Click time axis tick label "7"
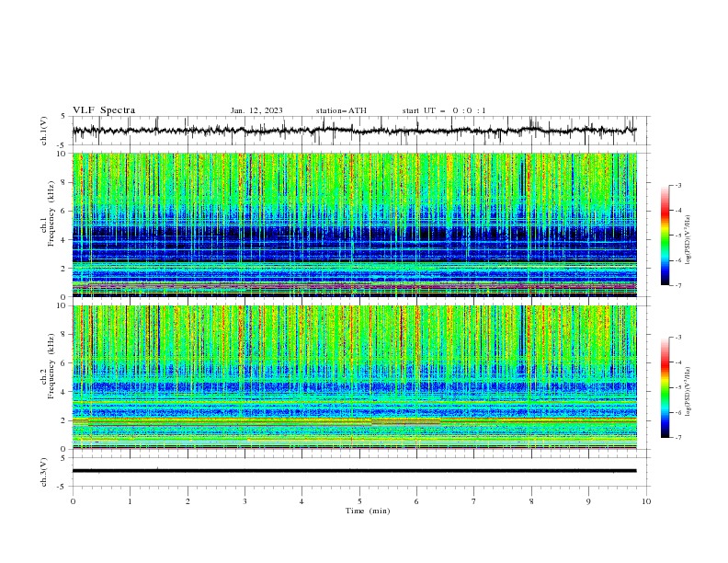 [x=474, y=501]
